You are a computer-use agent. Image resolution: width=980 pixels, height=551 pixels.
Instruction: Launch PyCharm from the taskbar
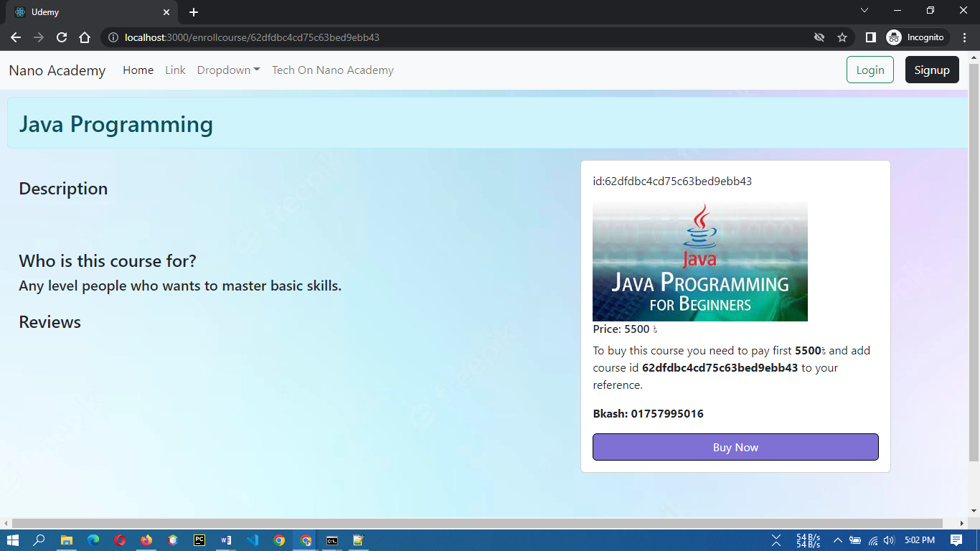point(199,540)
